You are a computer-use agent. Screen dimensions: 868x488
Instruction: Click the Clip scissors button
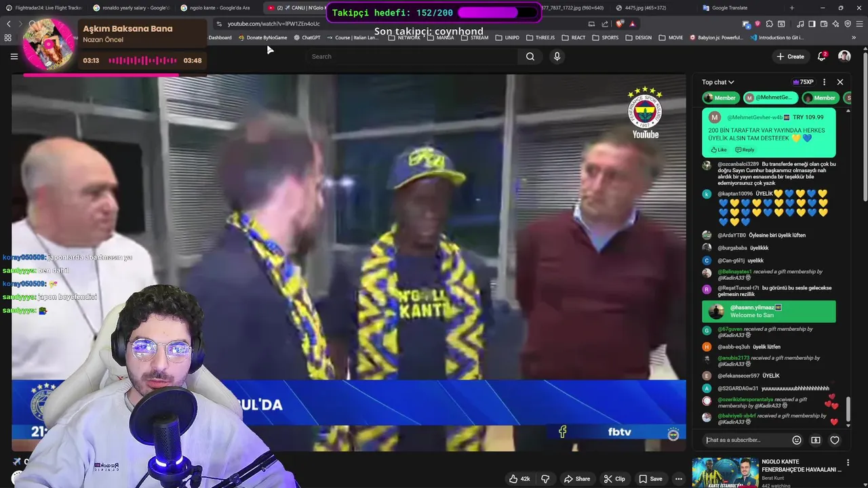614,479
